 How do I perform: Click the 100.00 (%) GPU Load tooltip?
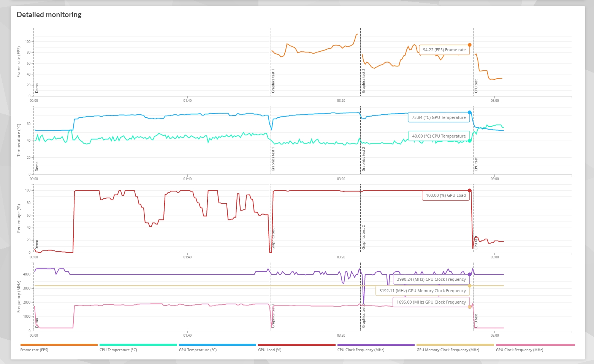click(445, 195)
